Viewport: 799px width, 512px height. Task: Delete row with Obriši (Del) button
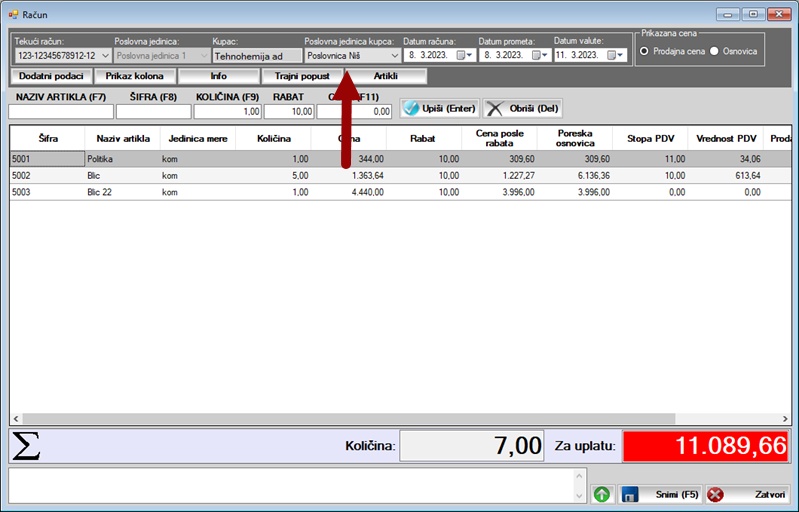(x=522, y=109)
